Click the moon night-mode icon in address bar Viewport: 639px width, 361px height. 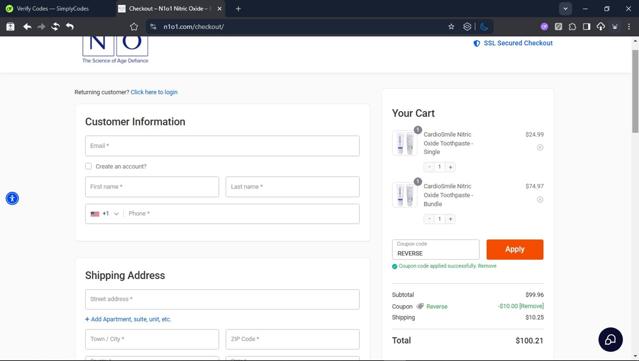[x=484, y=26]
